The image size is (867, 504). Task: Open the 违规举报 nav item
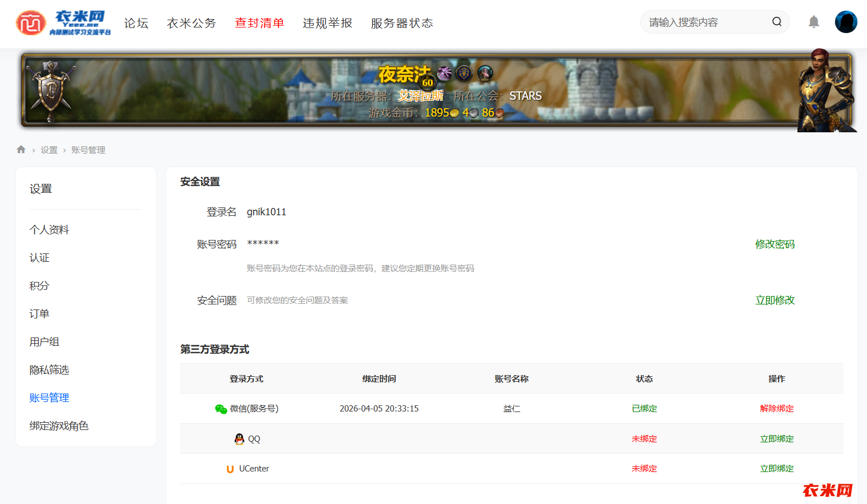328,23
